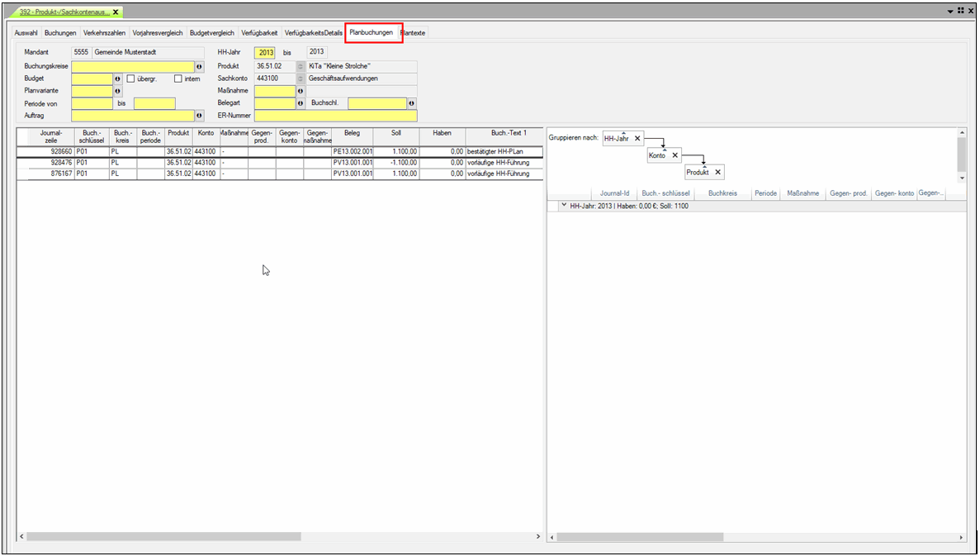Enable the intern checkbox

click(178, 78)
